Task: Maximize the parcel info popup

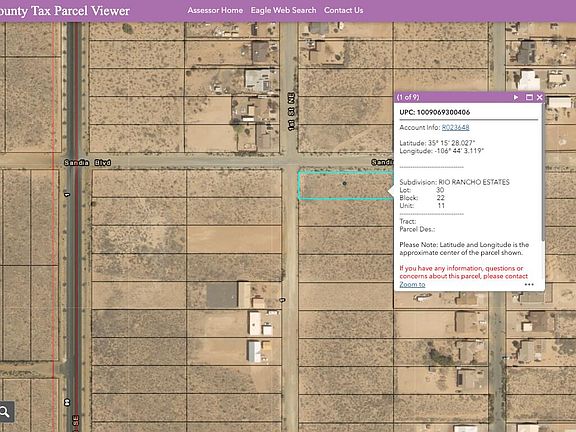Action: [529, 97]
